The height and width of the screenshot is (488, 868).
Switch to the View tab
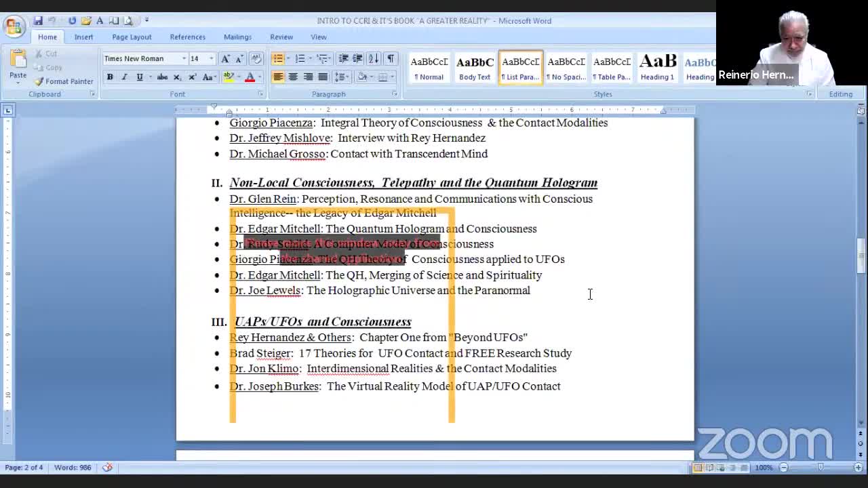319,37
